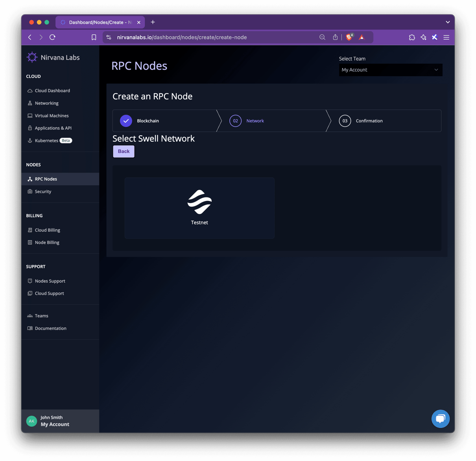Click the Nodes Support icon
476x461 pixels.
click(30, 281)
